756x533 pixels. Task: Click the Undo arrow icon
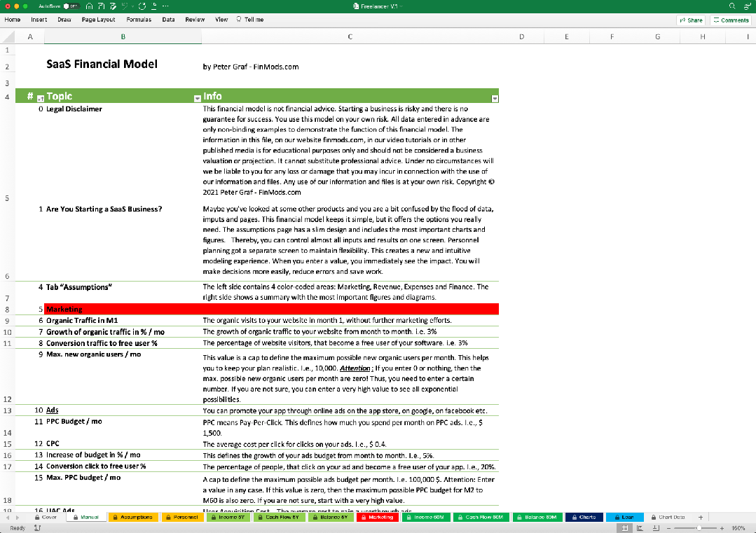click(x=125, y=6)
